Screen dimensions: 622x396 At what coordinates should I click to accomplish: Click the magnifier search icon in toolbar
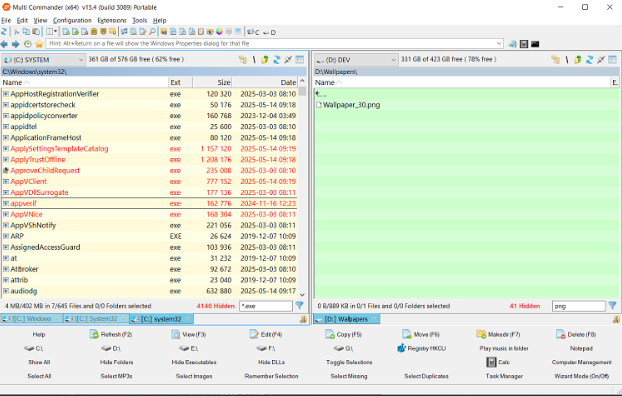coord(152,32)
